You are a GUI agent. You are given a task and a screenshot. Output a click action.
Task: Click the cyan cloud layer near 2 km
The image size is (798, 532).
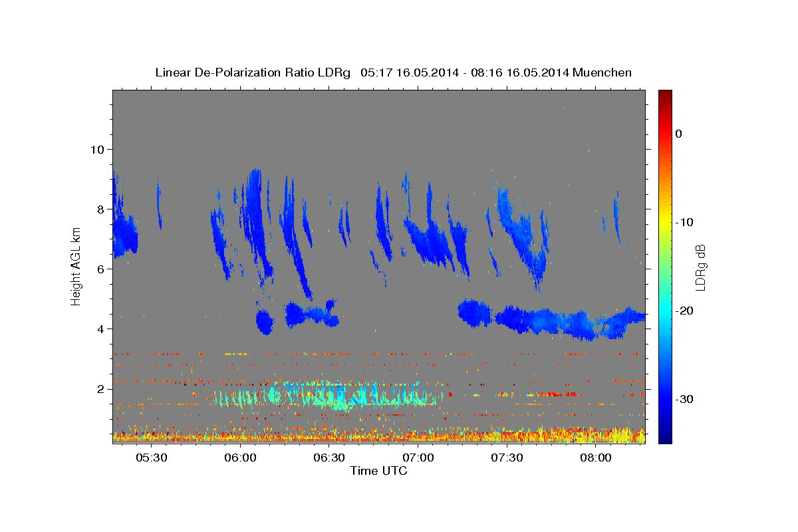point(329,396)
